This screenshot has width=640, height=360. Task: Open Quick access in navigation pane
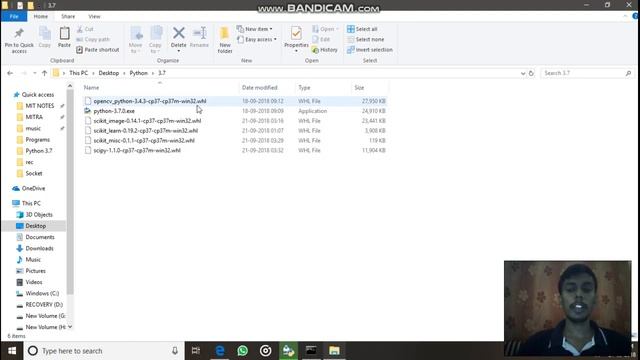coord(38,95)
